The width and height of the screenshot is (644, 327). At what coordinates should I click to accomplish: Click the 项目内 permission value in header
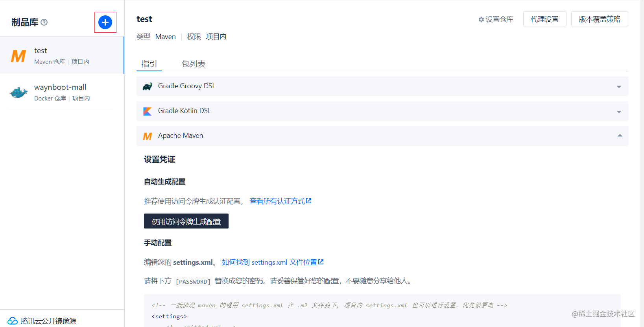click(x=216, y=37)
